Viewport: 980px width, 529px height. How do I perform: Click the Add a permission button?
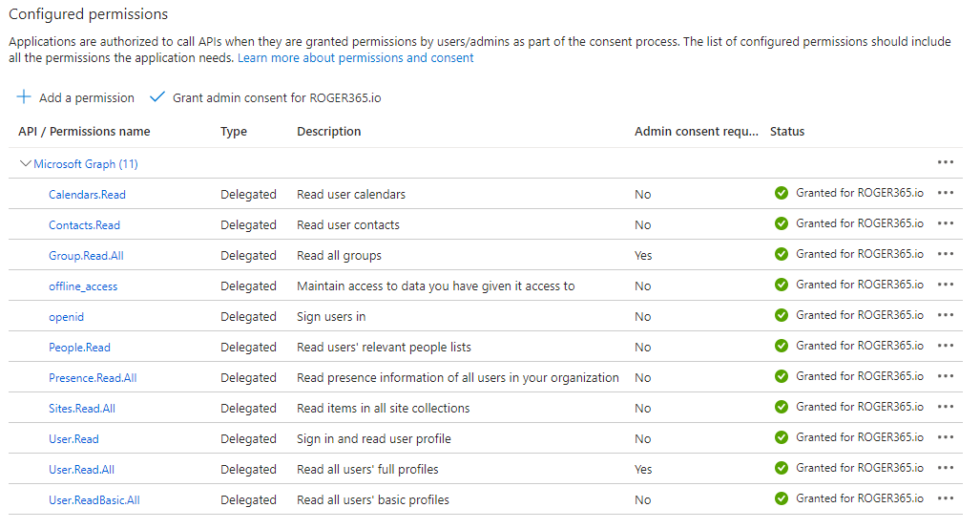pyautogui.click(x=86, y=97)
